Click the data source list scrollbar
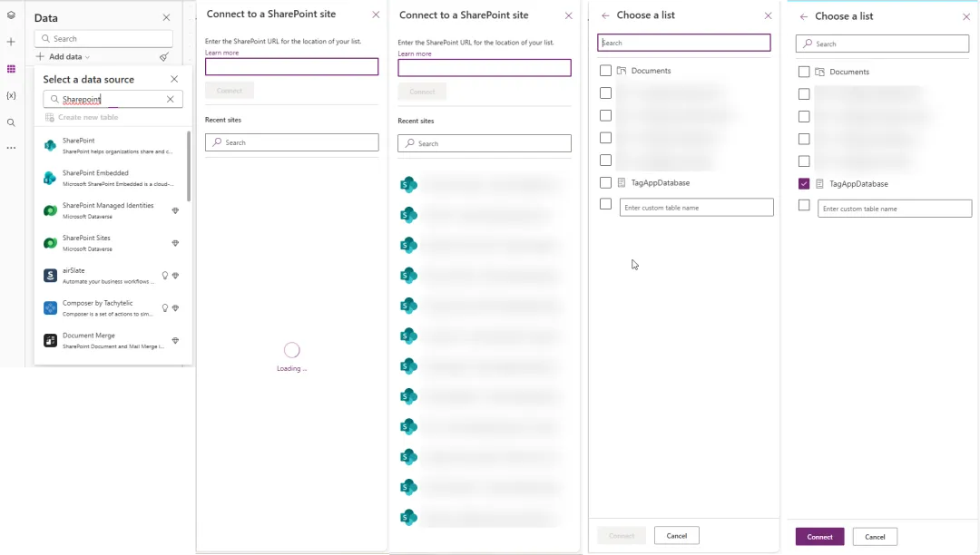The width and height of the screenshot is (980, 555). coord(189,167)
